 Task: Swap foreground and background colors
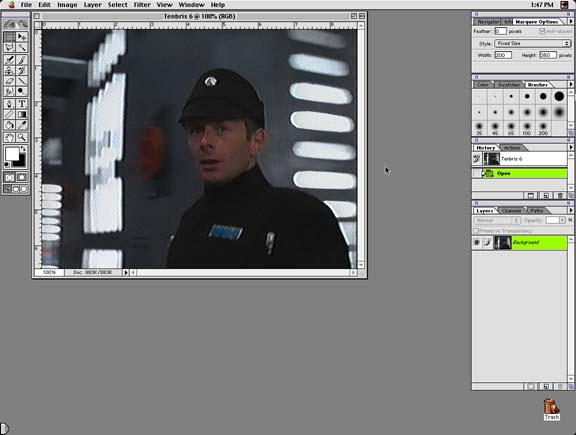point(23,149)
